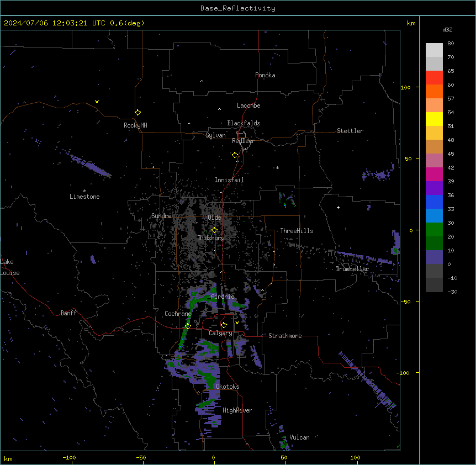Click the Banff label
This screenshot has height=465, width=476.
[x=68, y=313]
